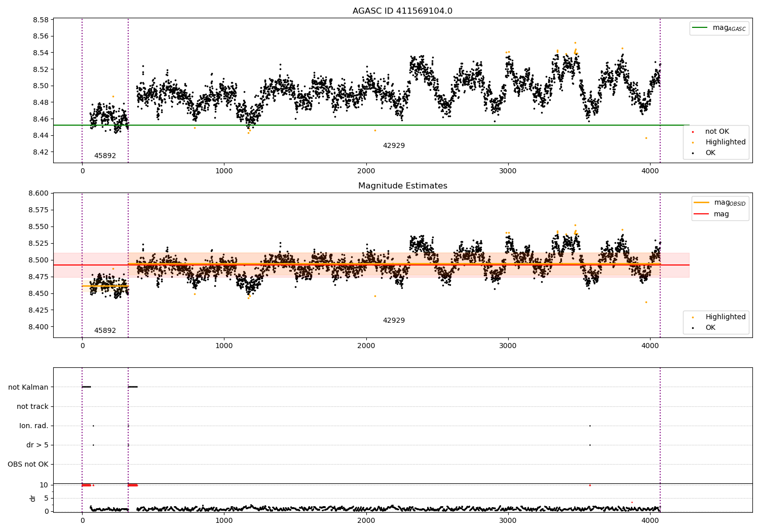Image resolution: width=760 pixels, height=532 pixels.
Task: Click the '10' tick on the dr axis
Action: (44, 485)
